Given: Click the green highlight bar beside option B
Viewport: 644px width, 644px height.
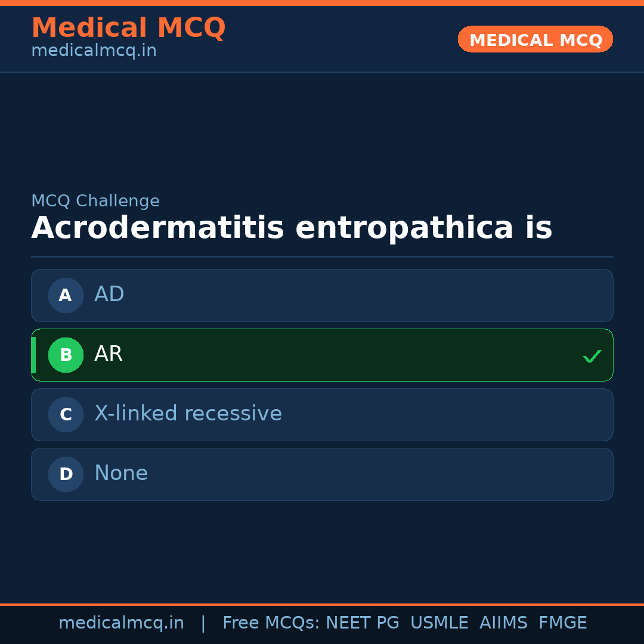Looking at the screenshot, I should coord(33,355).
